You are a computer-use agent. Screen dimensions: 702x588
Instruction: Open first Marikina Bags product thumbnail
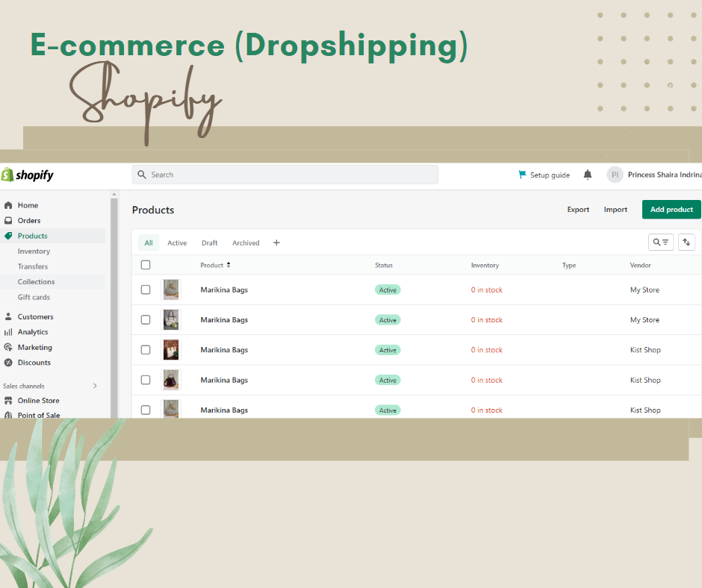click(171, 290)
